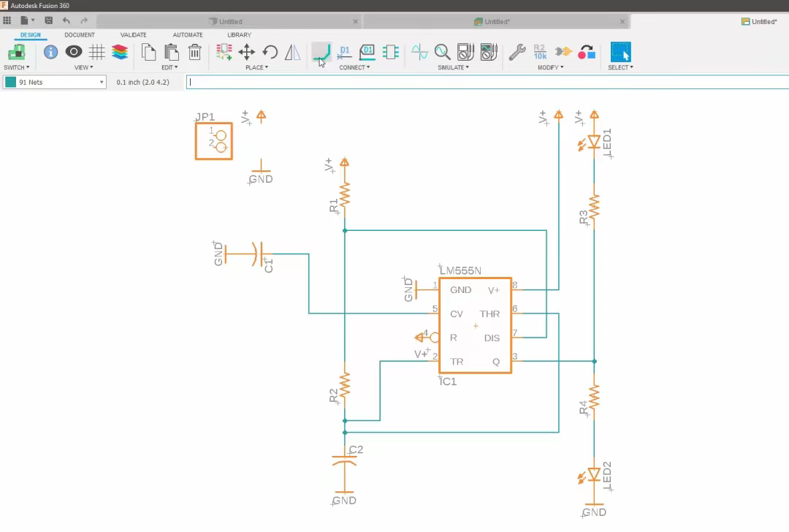
Task: Activate the Select box tool
Action: click(620, 52)
